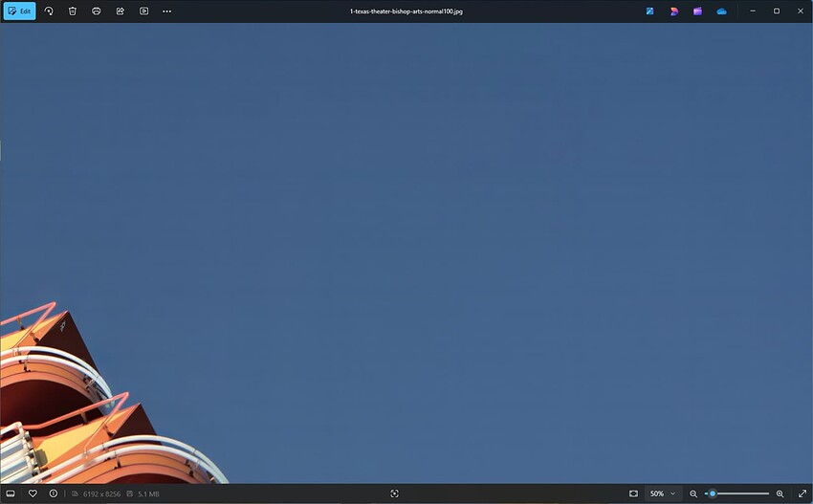
Task: Expand the 50% zoom level dropdown
Action: (x=662, y=493)
